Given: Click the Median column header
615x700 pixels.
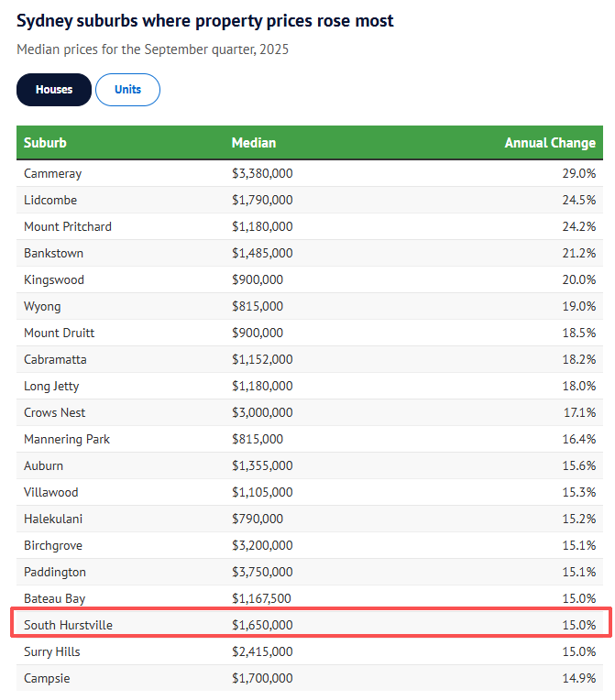Looking at the screenshot, I should coord(254,143).
